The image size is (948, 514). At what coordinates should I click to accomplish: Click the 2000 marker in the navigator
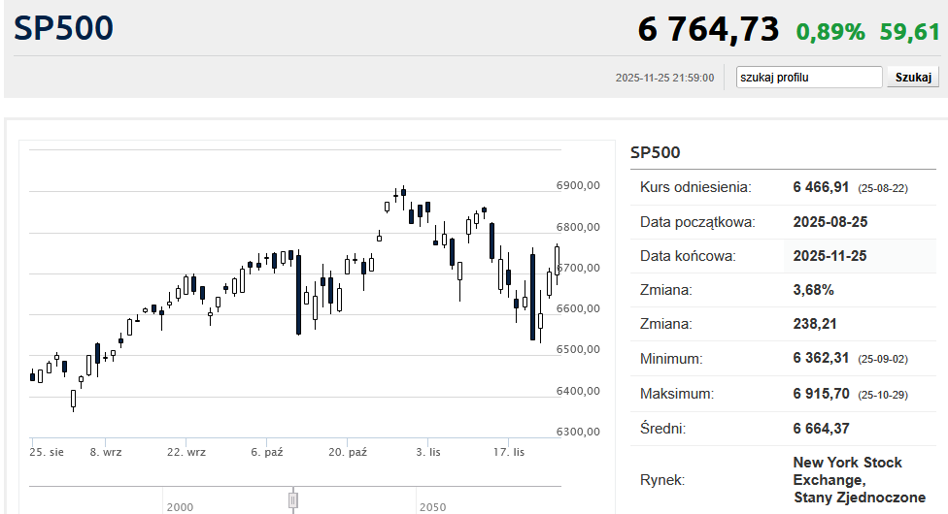click(x=181, y=507)
